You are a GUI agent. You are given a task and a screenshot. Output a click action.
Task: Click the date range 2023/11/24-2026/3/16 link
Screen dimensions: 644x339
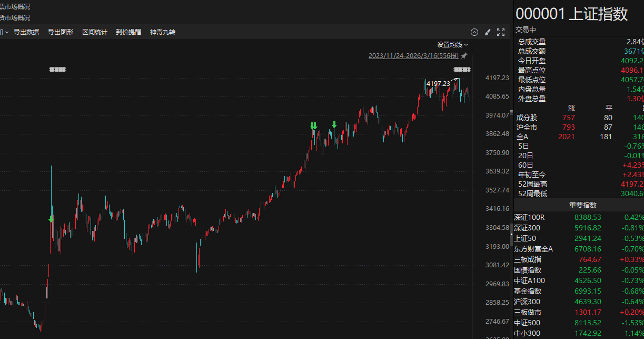[x=413, y=56]
